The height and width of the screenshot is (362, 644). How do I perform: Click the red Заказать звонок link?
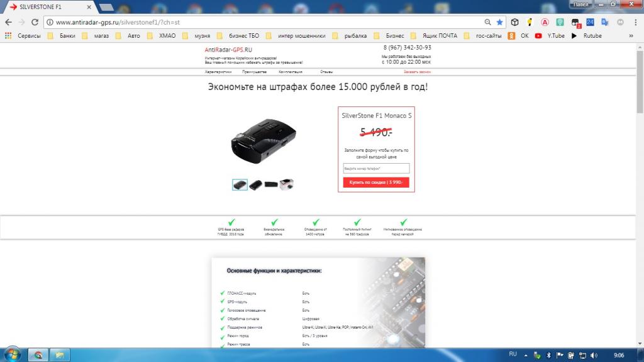click(418, 72)
